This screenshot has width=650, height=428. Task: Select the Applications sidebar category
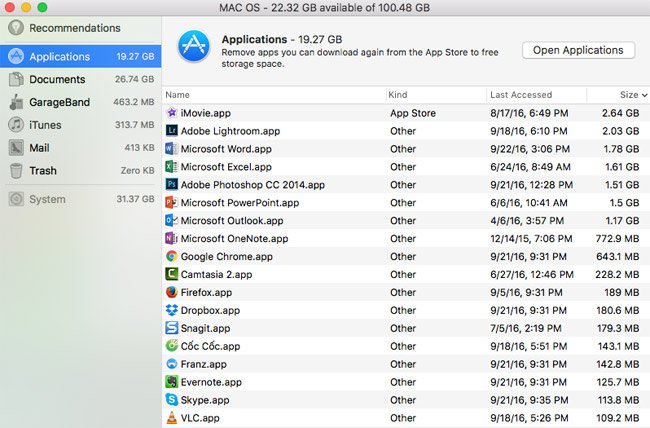80,56
